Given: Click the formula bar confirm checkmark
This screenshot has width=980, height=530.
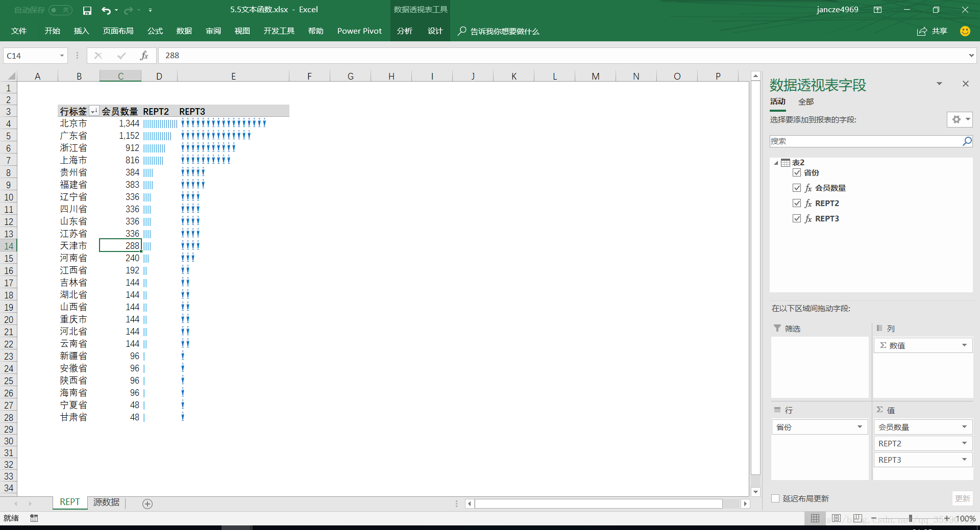Looking at the screenshot, I should [121, 56].
